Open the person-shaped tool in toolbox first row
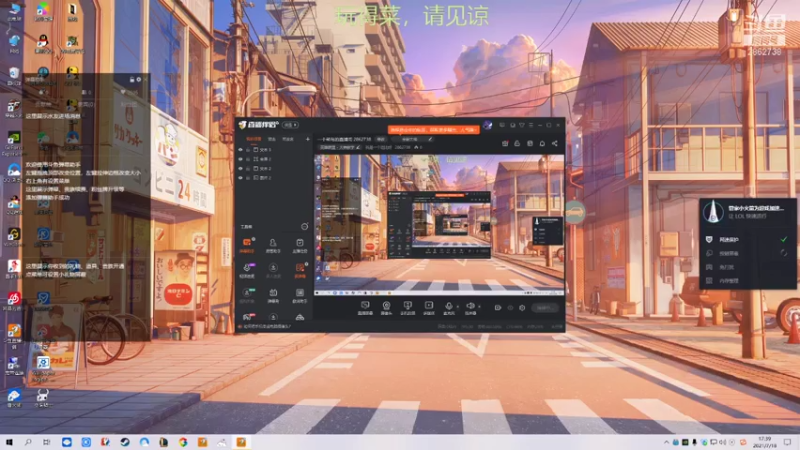The image size is (800, 450). click(273, 245)
